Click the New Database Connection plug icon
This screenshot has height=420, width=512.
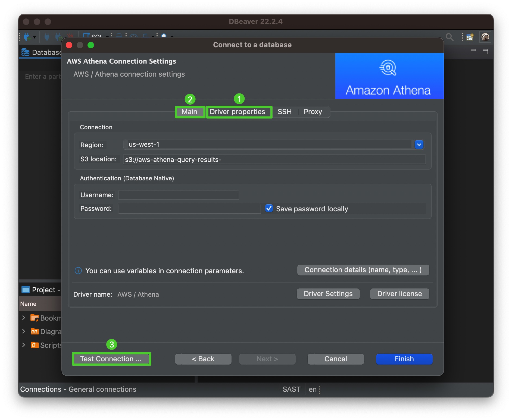27,37
